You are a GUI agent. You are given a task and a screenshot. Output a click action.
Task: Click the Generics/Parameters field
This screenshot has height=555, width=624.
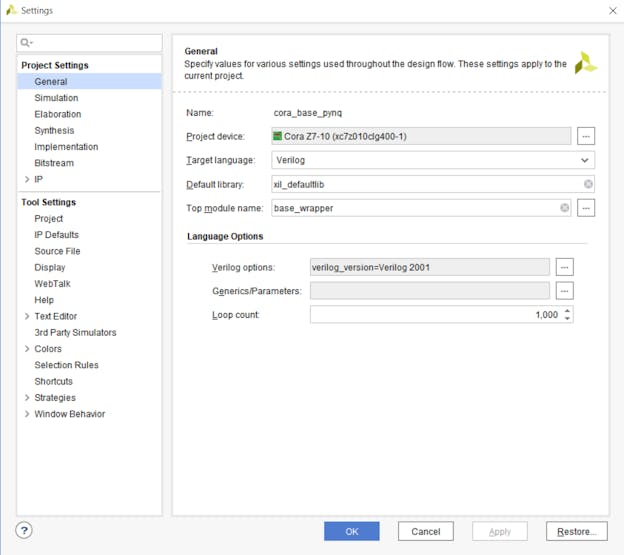click(x=430, y=291)
